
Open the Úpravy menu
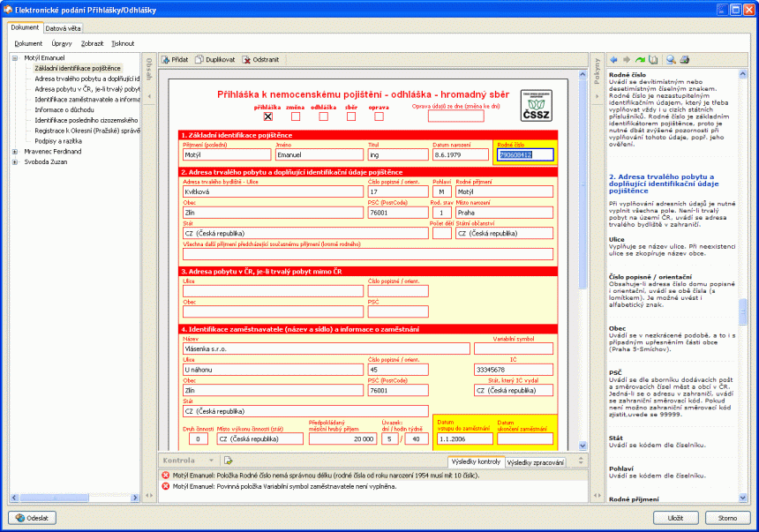[62, 42]
